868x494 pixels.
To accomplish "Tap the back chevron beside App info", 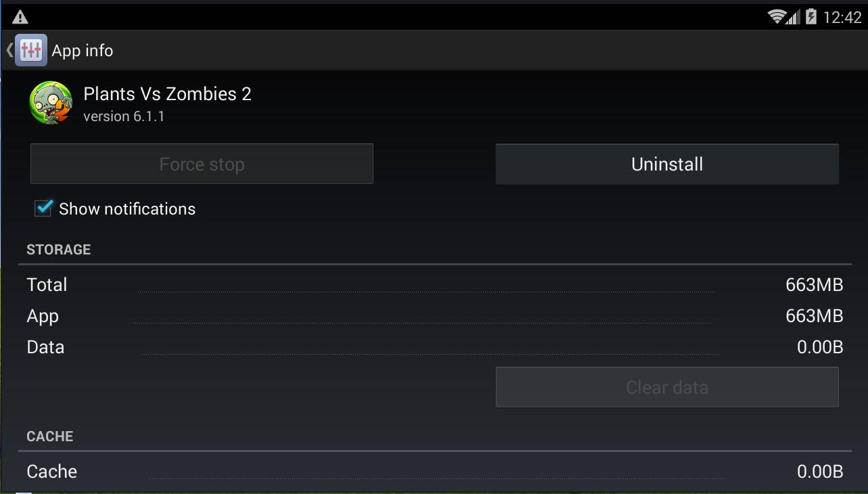I will click(9, 50).
